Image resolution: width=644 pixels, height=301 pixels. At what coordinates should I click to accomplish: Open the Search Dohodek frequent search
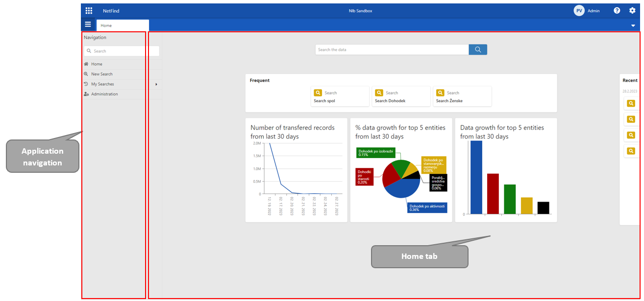point(400,96)
